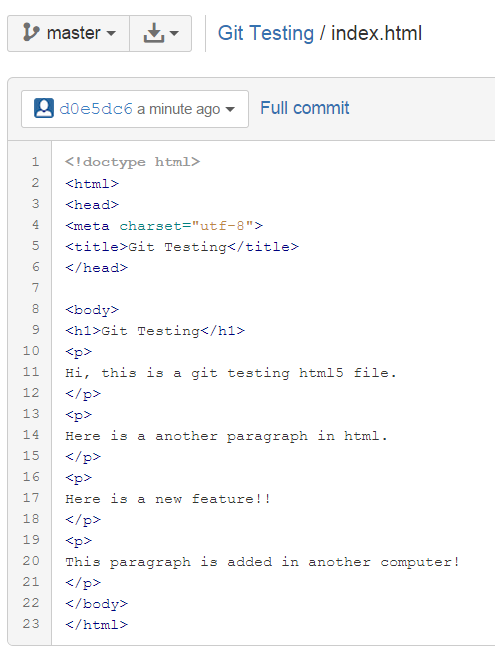Screen dimensions: 495x656
Task: Click line number 9 in gutter
Action: point(35,330)
